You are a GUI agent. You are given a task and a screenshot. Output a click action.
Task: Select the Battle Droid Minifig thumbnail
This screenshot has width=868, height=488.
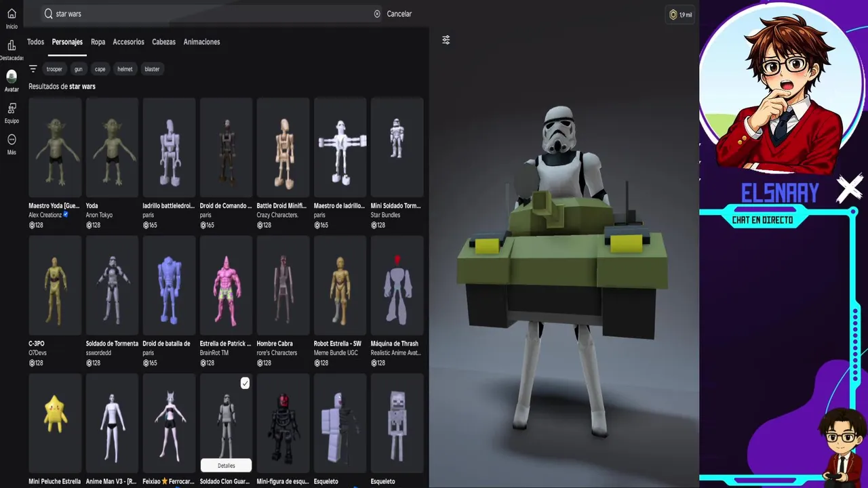283,148
